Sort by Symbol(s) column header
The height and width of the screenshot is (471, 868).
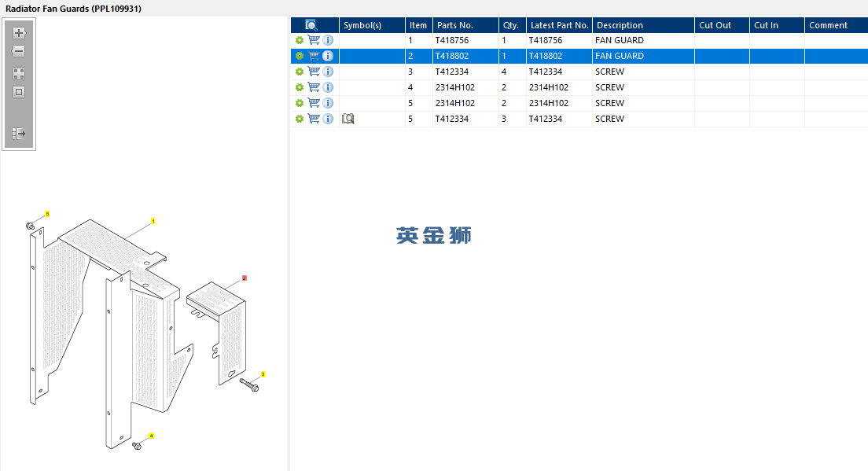[x=372, y=25]
